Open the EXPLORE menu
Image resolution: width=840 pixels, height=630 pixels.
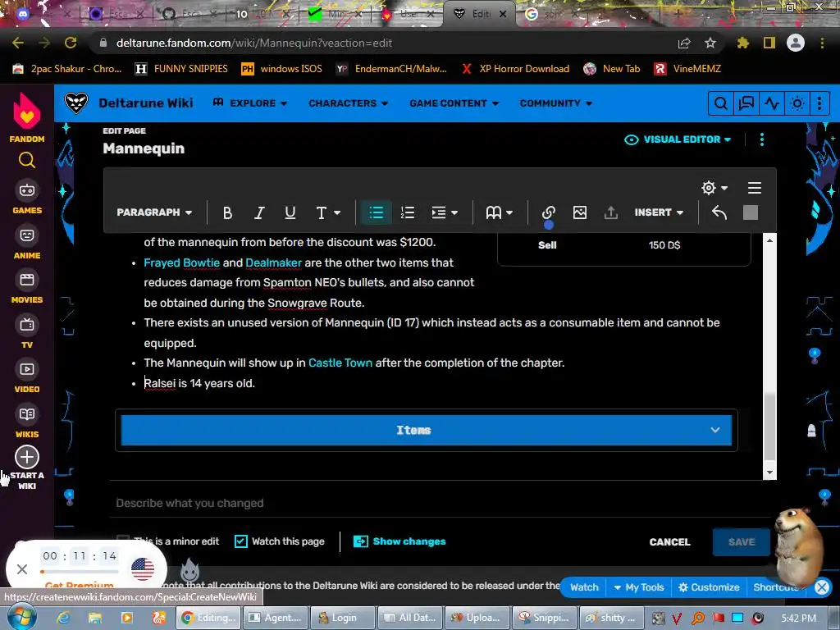pos(250,103)
